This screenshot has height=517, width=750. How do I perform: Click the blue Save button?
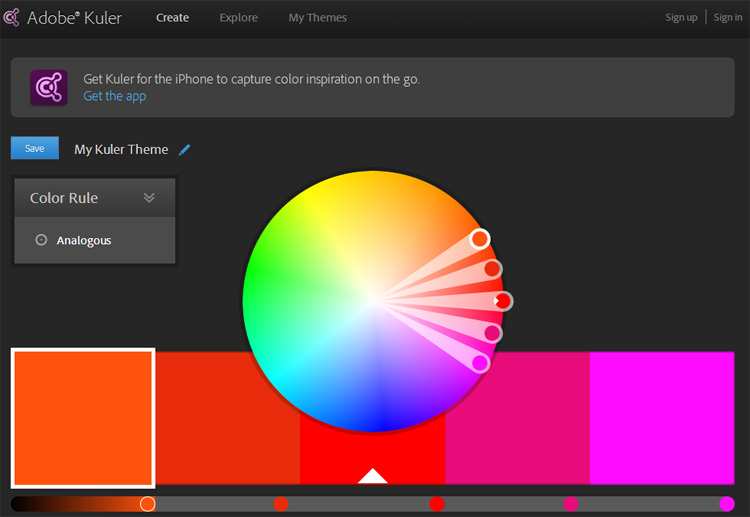[x=35, y=148]
